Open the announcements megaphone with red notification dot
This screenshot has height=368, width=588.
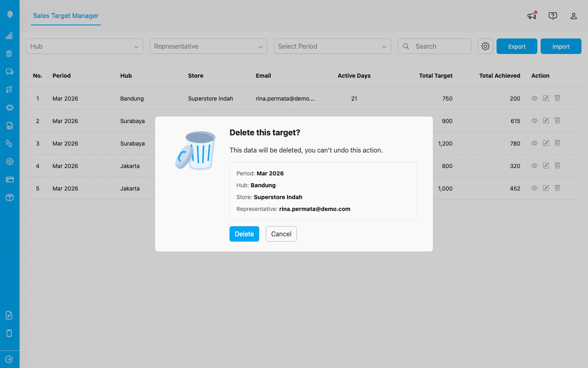[531, 16]
